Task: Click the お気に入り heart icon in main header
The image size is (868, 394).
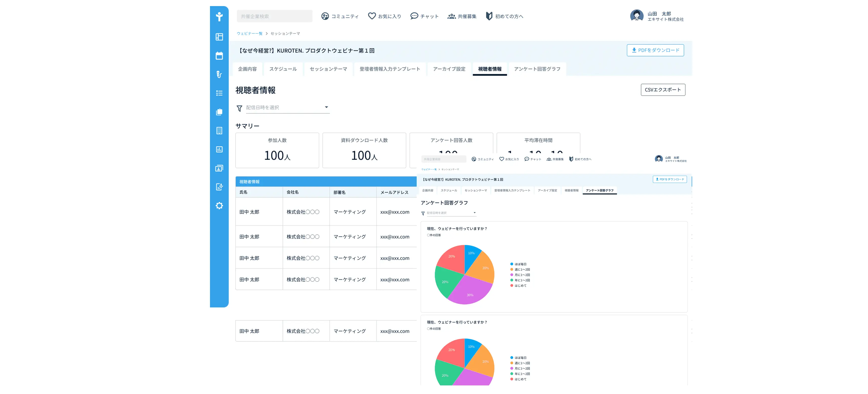Action: coord(372,16)
